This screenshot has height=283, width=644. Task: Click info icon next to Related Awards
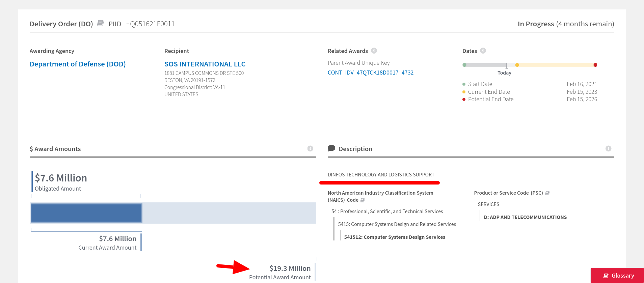[x=374, y=51]
